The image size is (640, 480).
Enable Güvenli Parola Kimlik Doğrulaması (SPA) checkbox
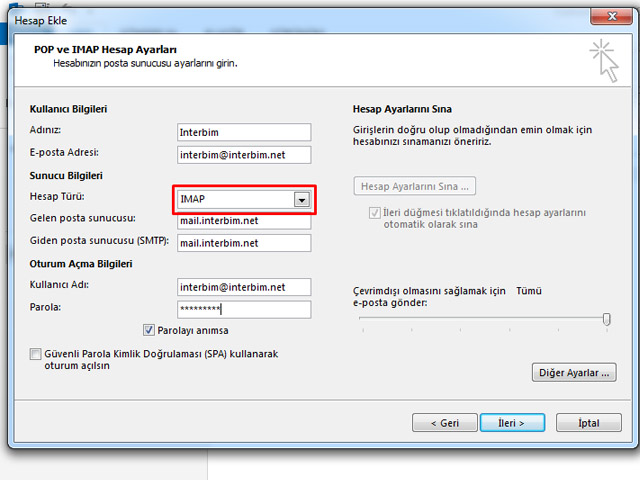point(36,354)
